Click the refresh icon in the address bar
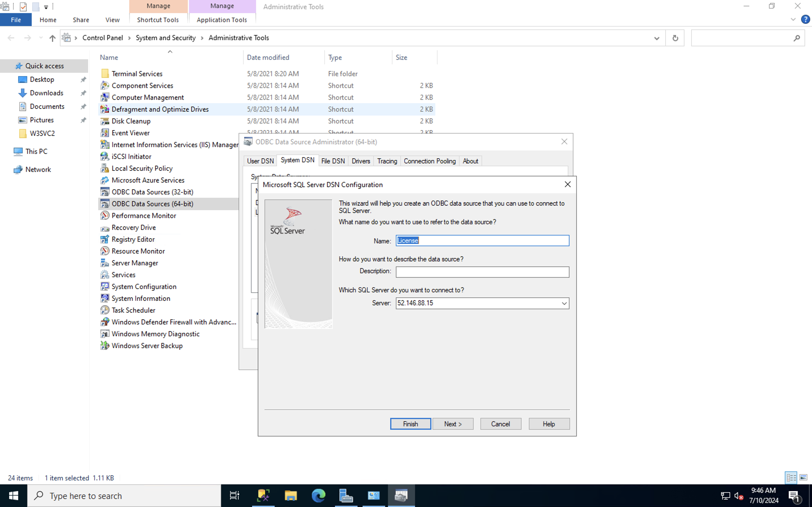Image resolution: width=812 pixels, height=507 pixels. pyautogui.click(x=675, y=37)
